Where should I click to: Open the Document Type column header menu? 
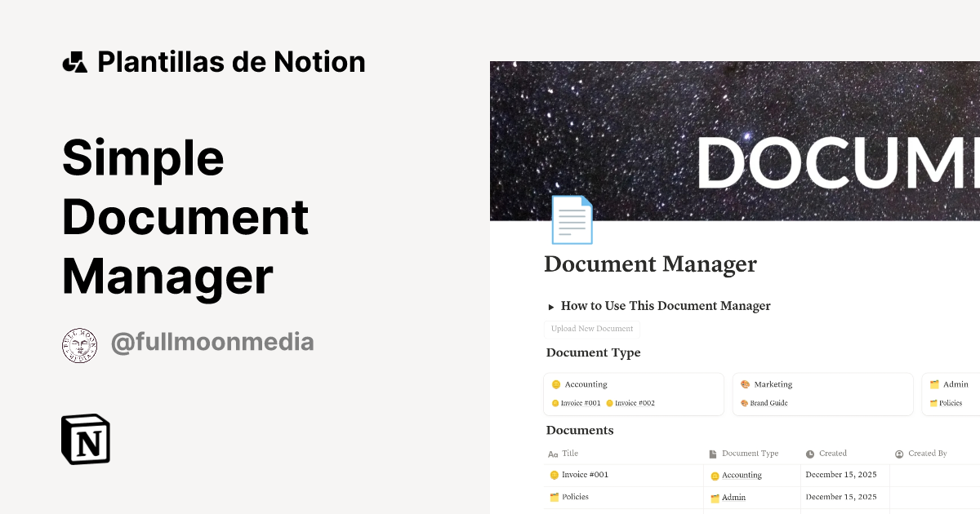[x=750, y=454]
